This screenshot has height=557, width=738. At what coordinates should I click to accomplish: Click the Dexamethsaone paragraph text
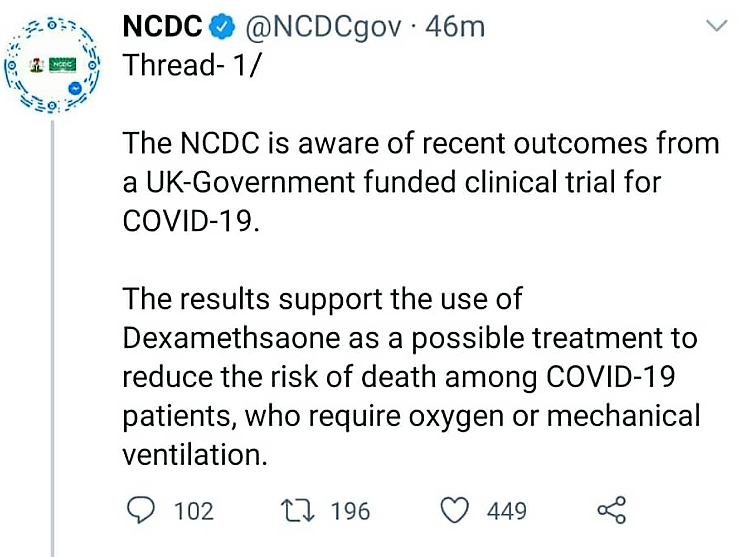(x=411, y=377)
